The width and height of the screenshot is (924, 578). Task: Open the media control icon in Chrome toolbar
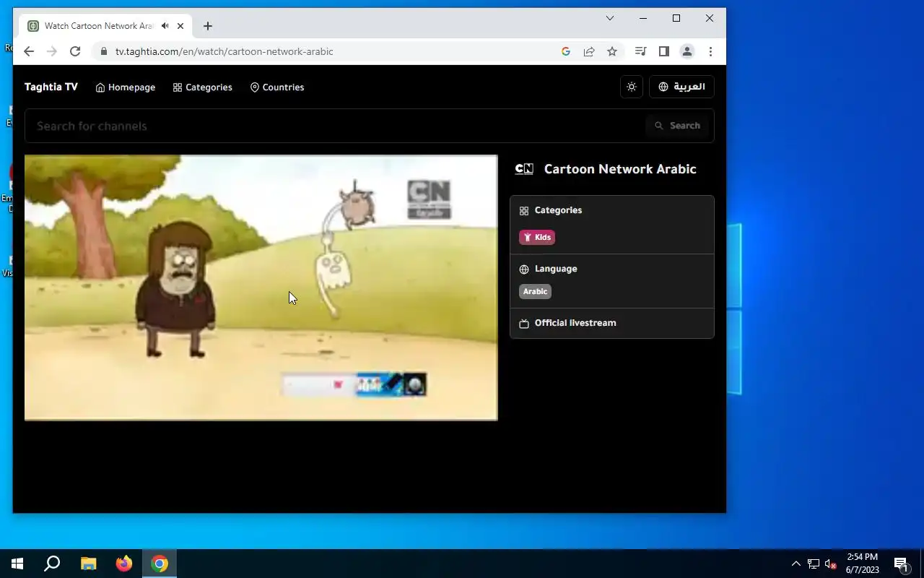[640, 51]
